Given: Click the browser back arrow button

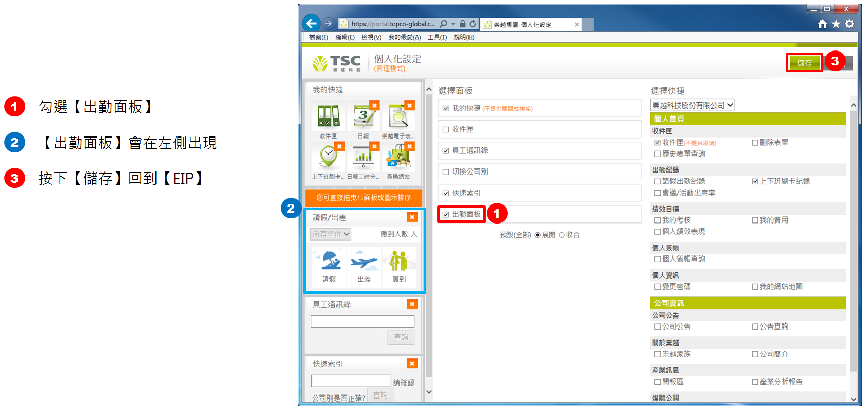Looking at the screenshot, I should 311,23.
